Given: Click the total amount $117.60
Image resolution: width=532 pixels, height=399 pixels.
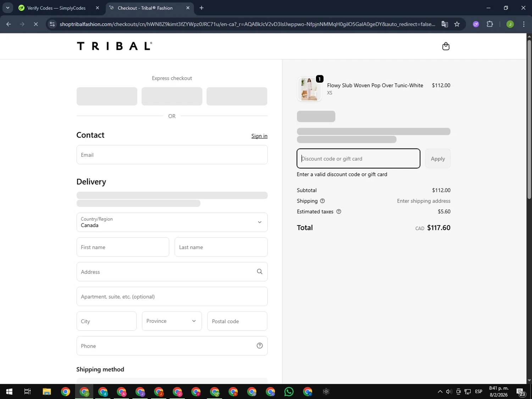Looking at the screenshot, I should point(439,228).
